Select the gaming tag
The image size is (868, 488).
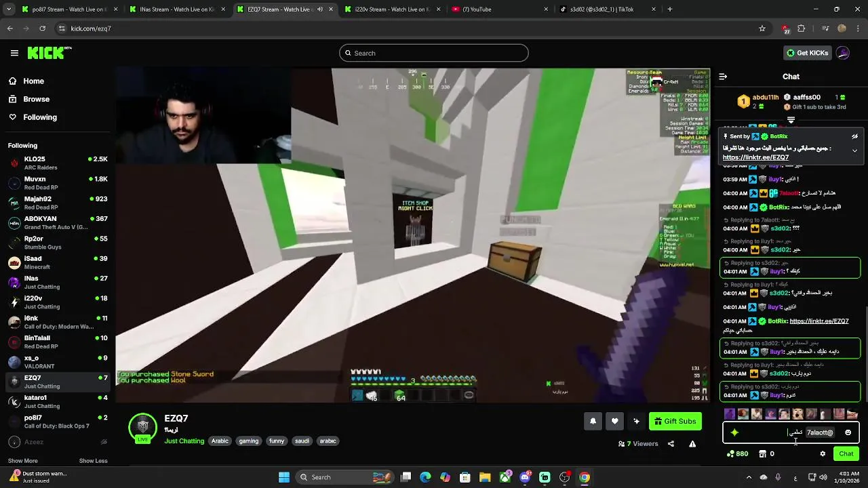(248, 441)
